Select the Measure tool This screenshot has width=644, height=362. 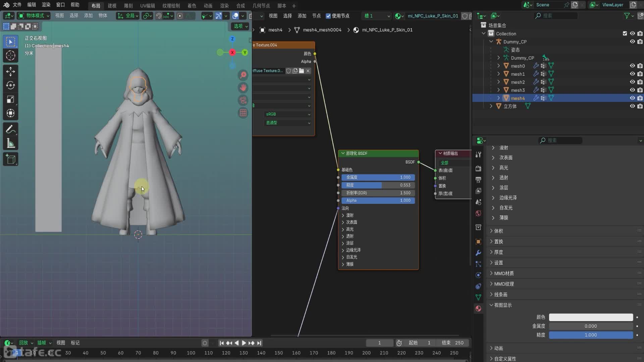(10, 143)
